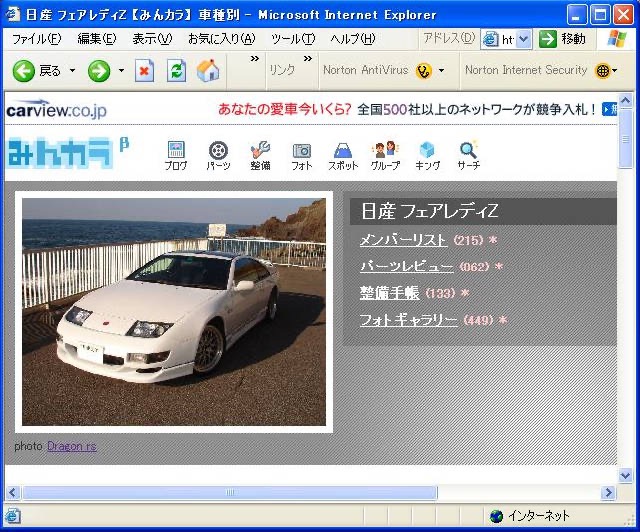640x532 pixels.
Task: Click the (449) photo count text
Action: 478,320
